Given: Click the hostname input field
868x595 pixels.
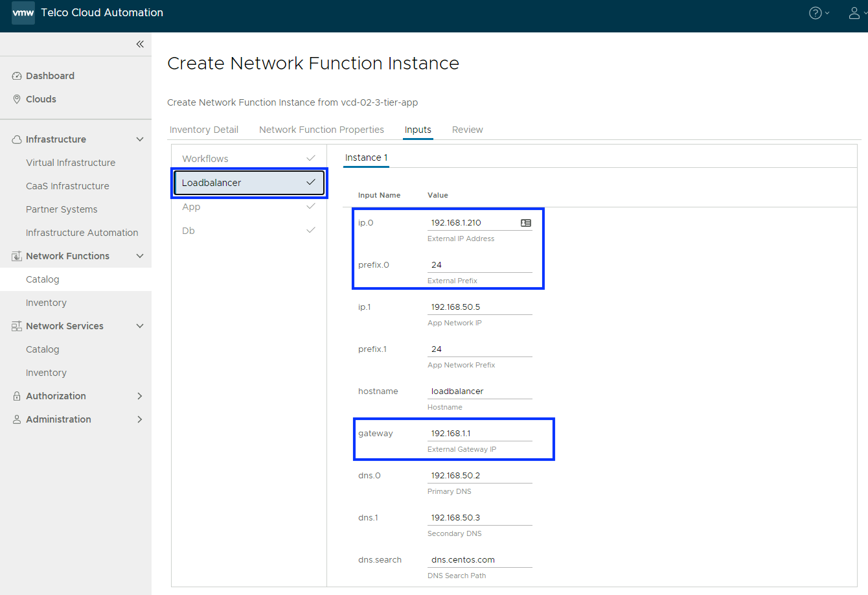Looking at the screenshot, I should pos(479,391).
